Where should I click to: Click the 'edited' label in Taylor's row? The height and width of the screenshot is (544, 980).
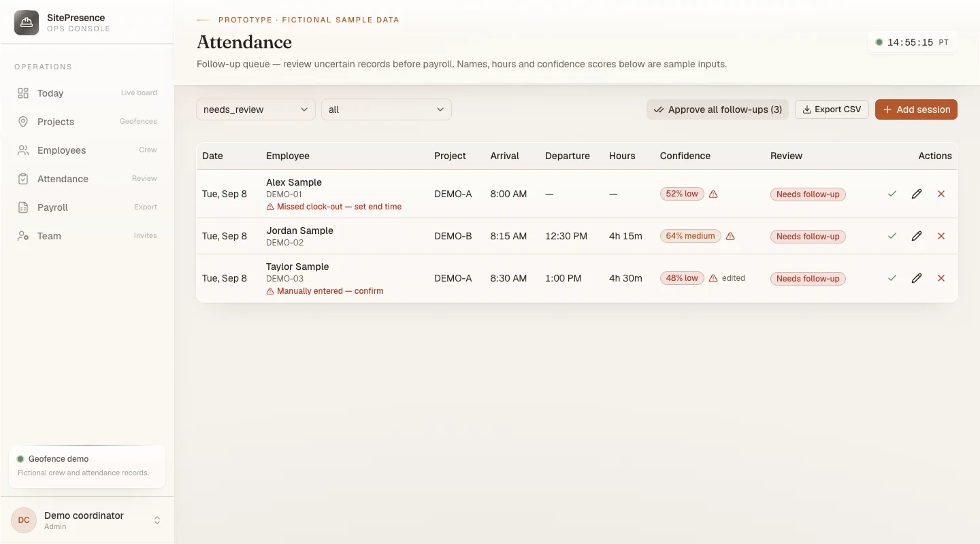[734, 278]
